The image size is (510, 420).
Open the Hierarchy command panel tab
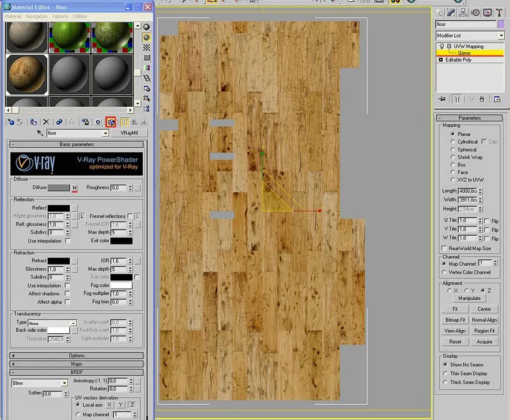(463, 13)
